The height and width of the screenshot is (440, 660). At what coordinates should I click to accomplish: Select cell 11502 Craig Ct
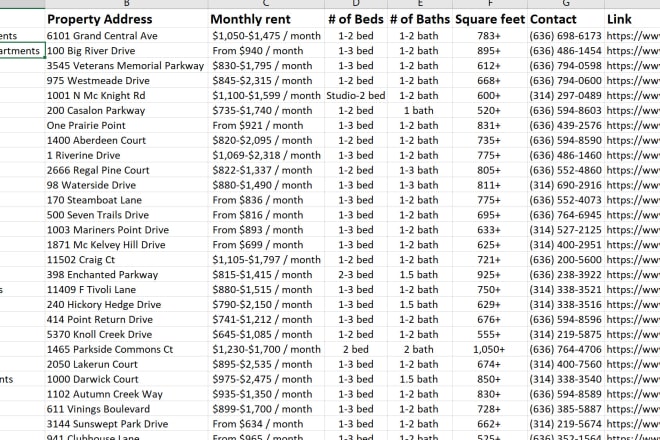pyautogui.click(x=126, y=260)
